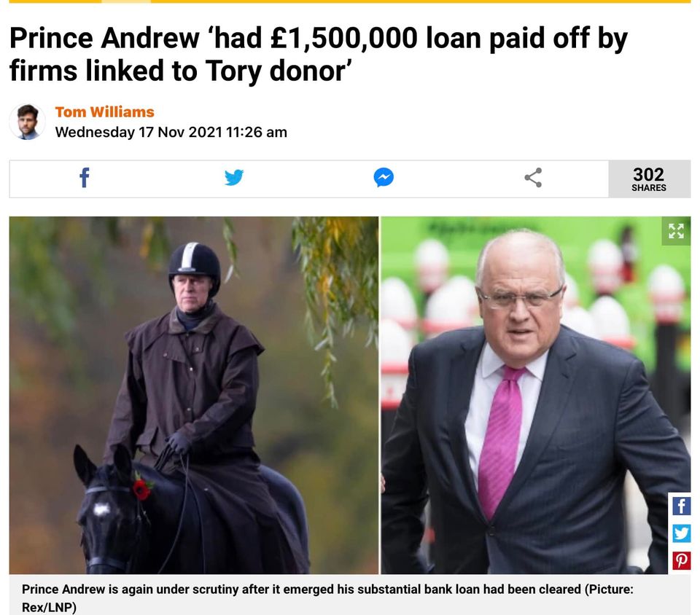This screenshot has height=615, width=700.
Task: Send article through Messenger icon
Action: pyautogui.click(x=384, y=178)
